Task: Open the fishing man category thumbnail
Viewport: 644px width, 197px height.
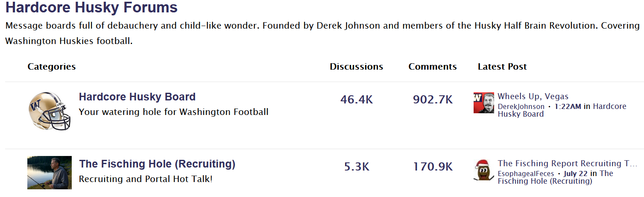Action: [x=50, y=173]
